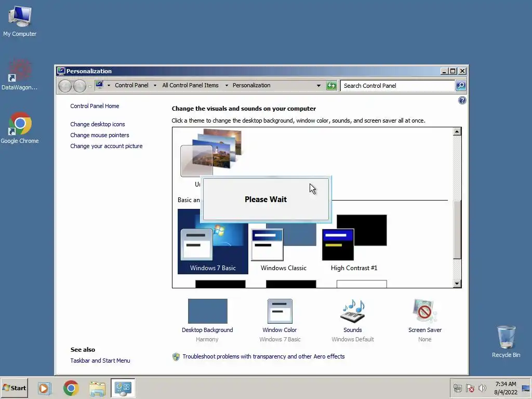The height and width of the screenshot is (399, 532).
Task: Open Change your account picture link
Action: (x=107, y=146)
